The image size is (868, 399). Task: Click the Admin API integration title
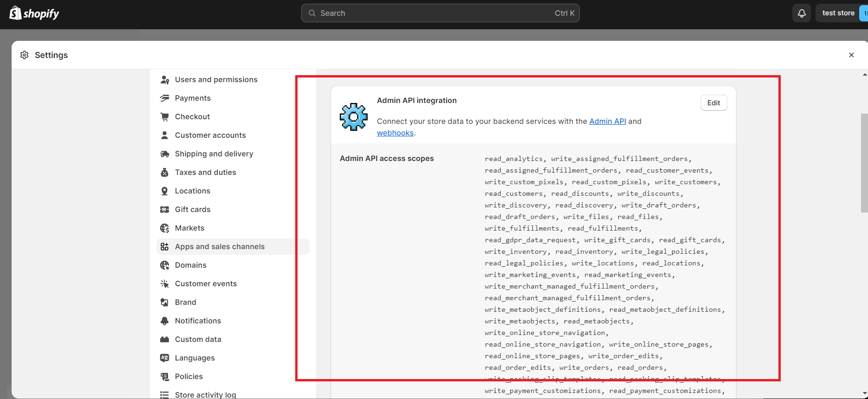[x=417, y=101]
